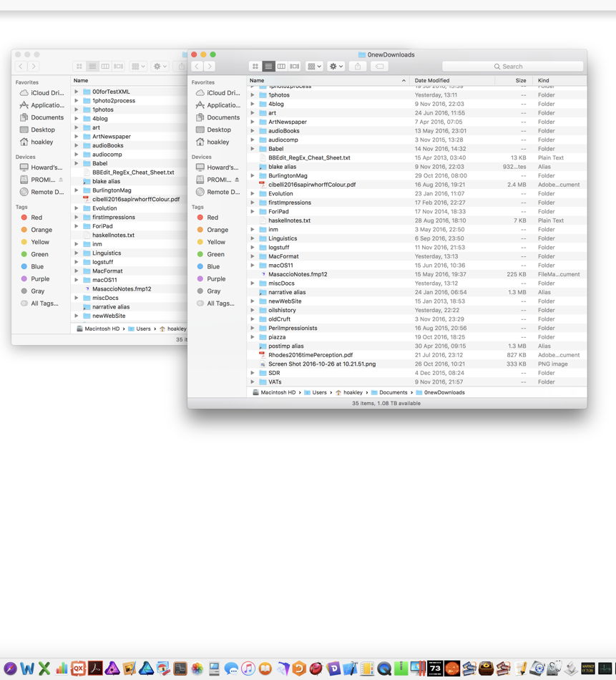Toggle column view in the Finder toolbar

coord(281,66)
